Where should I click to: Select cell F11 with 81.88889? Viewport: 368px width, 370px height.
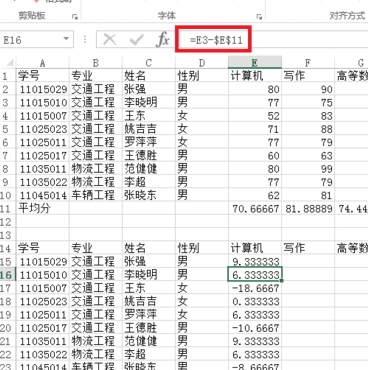pyautogui.click(x=308, y=209)
